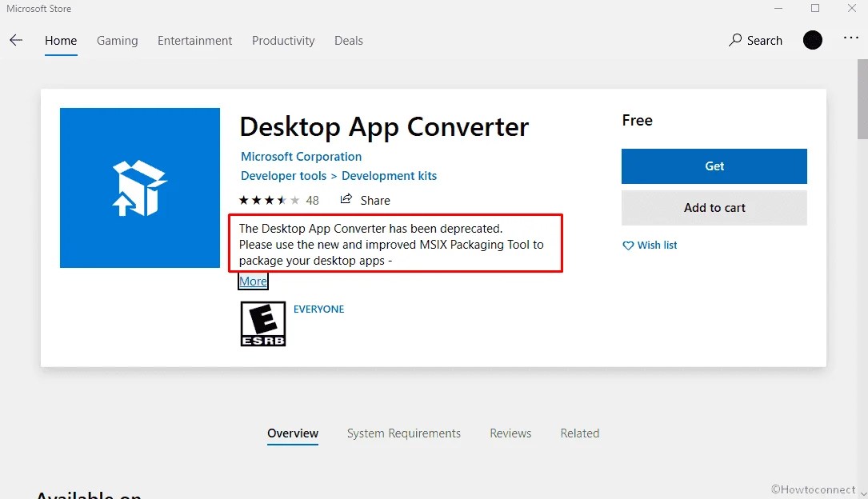Click Add to cart
The image size is (868, 499).
pos(714,207)
